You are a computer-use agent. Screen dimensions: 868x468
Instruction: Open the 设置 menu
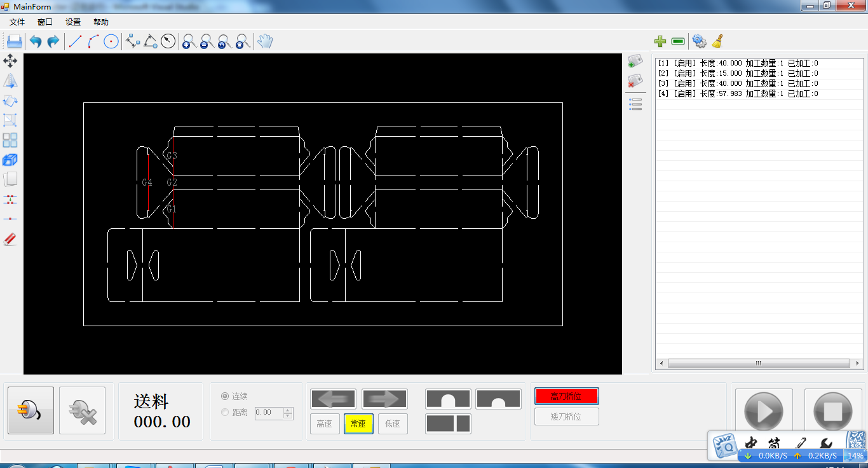73,22
